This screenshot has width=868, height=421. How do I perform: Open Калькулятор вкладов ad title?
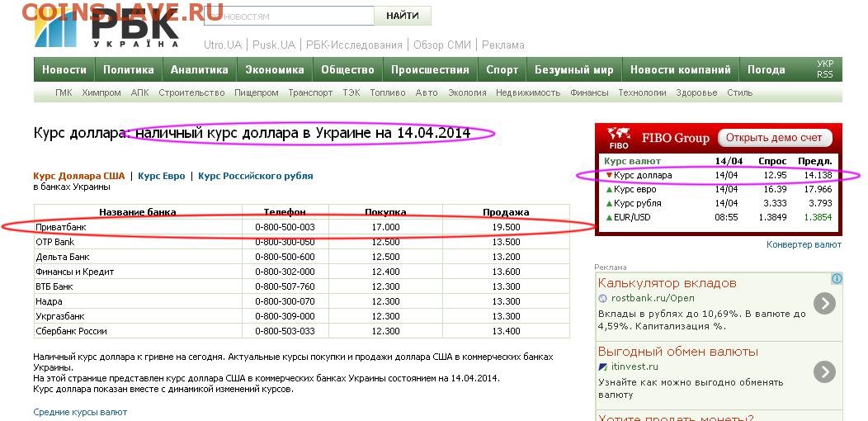click(667, 283)
